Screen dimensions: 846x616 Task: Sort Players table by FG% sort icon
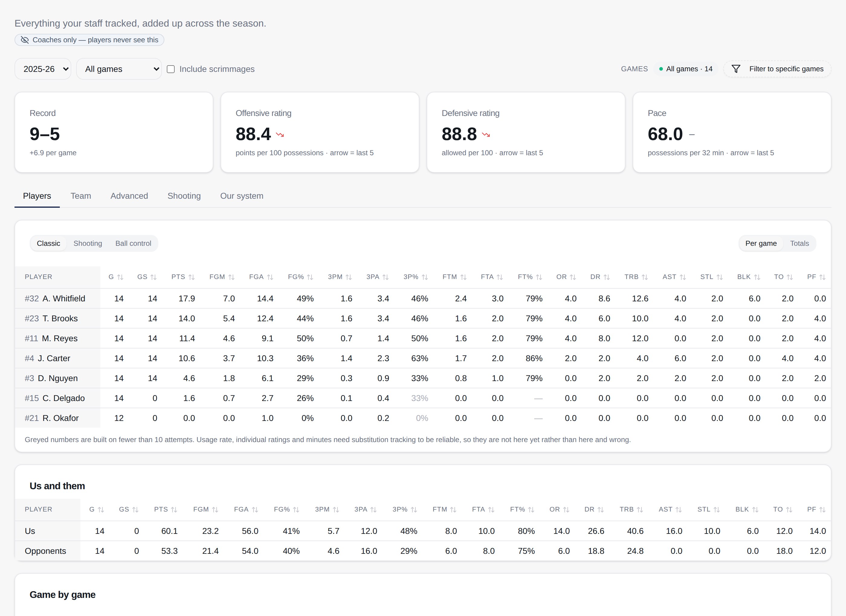click(310, 277)
